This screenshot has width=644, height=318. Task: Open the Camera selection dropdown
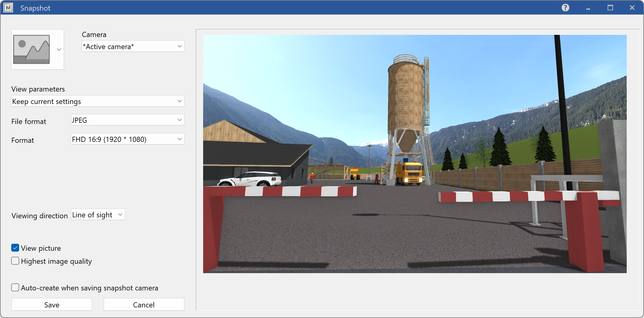click(179, 46)
